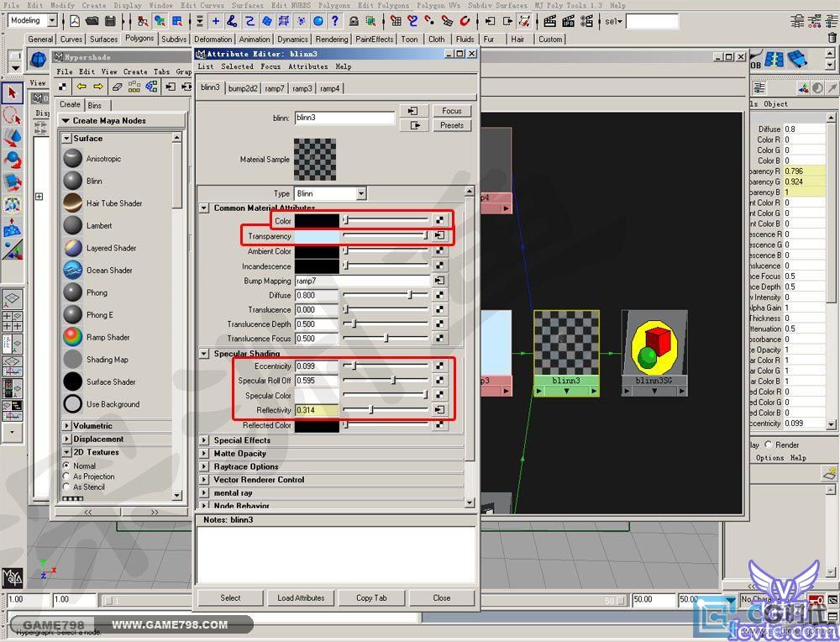This screenshot has width=840, height=642.
Task: Click the Ocean Shader icon
Action: coord(73,271)
